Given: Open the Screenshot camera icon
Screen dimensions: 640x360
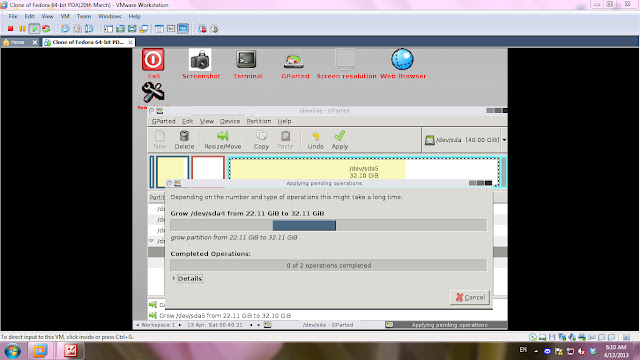Looking at the screenshot, I should [x=200, y=60].
